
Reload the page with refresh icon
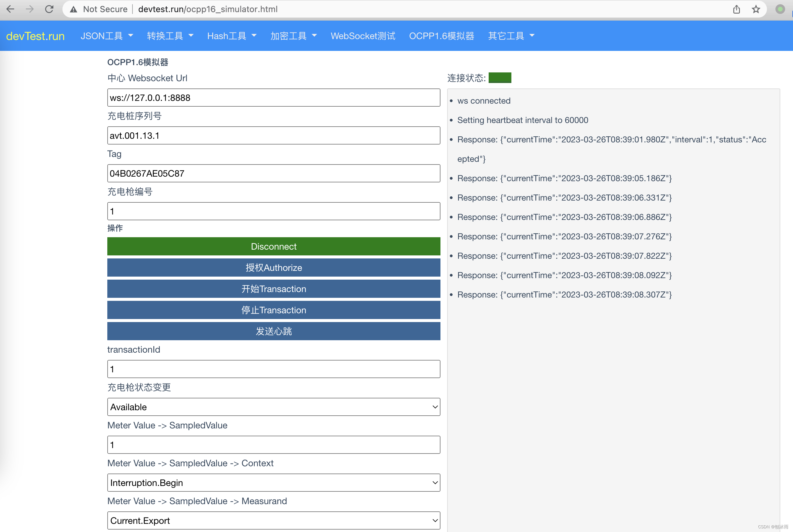[49, 9]
